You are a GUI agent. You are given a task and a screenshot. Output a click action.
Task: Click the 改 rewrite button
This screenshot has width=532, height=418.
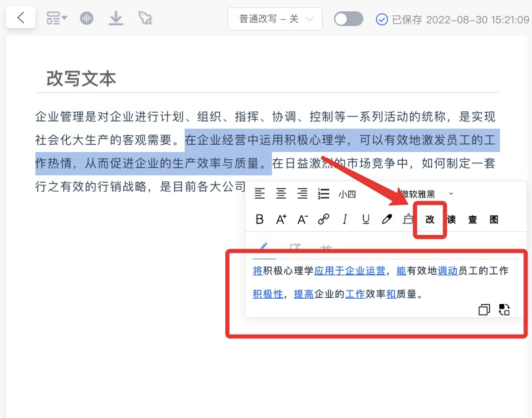coord(430,219)
